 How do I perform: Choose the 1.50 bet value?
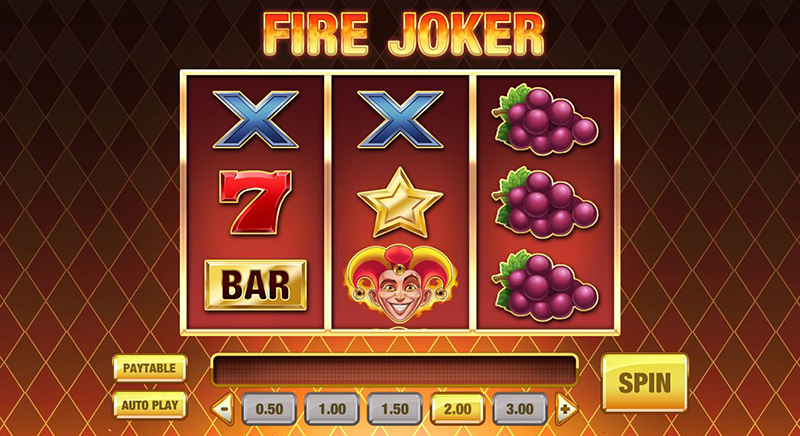click(395, 409)
